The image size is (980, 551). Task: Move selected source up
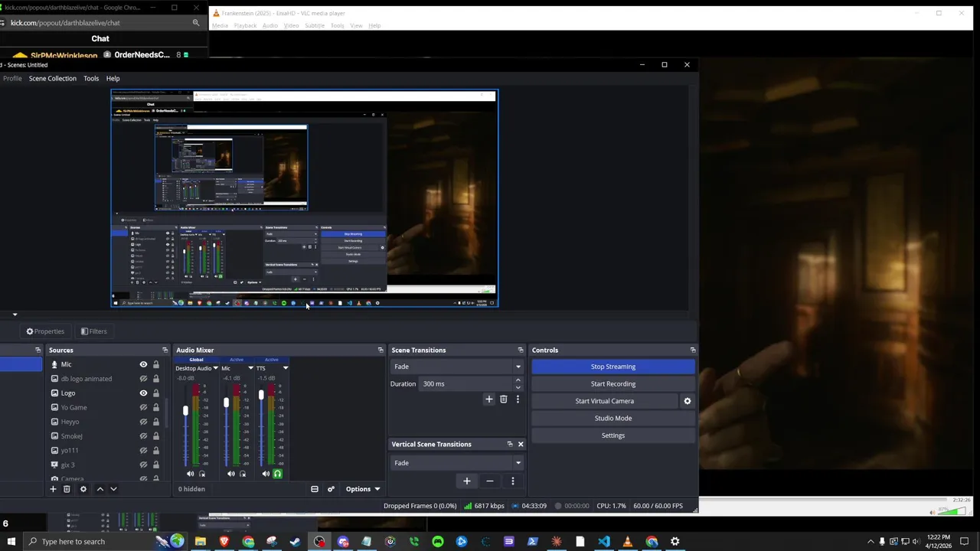[x=100, y=489]
